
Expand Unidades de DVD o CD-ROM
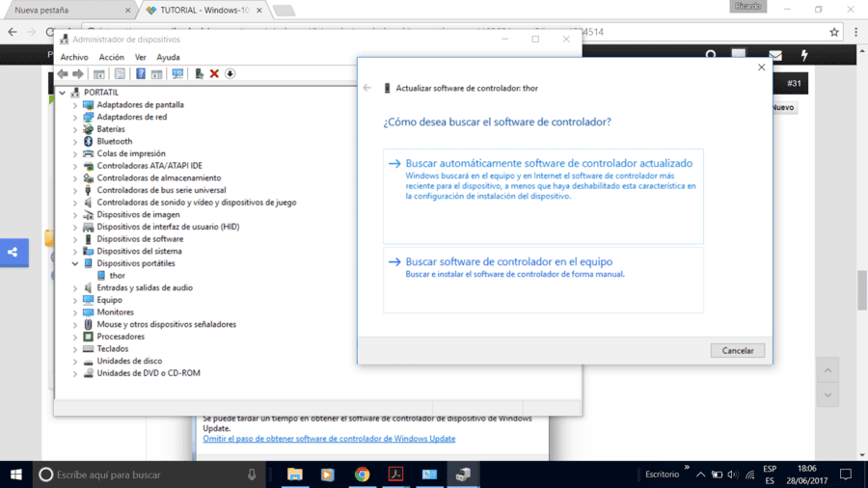coord(74,373)
